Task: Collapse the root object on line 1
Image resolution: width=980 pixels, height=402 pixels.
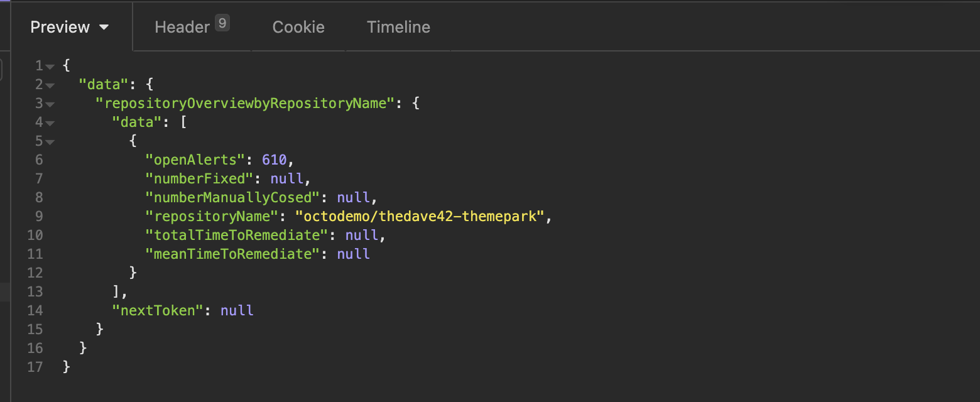Action: point(50,67)
